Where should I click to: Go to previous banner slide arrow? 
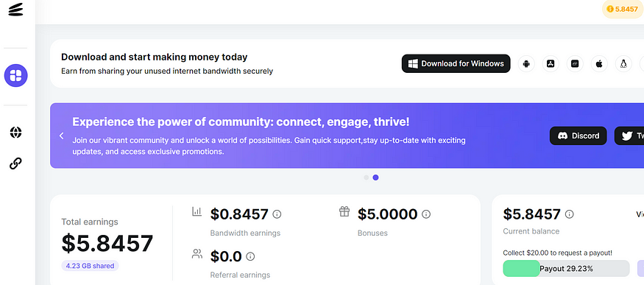tap(61, 136)
